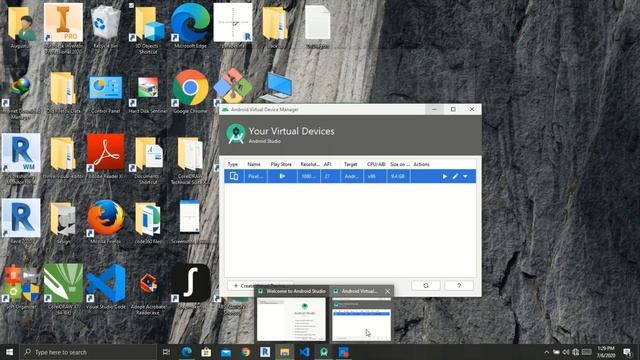
Task: Select Hard Disk Sentinel desktop shortcut
Action: 148,94
